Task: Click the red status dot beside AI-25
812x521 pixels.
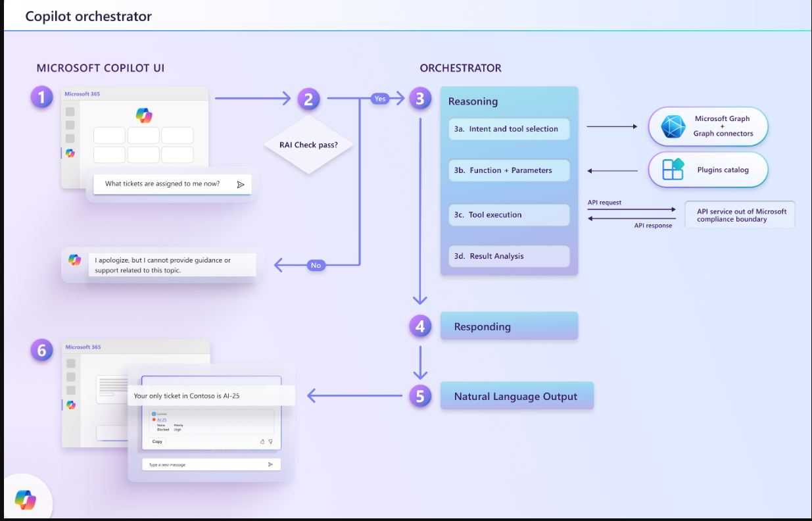Action: click(x=154, y=420)
